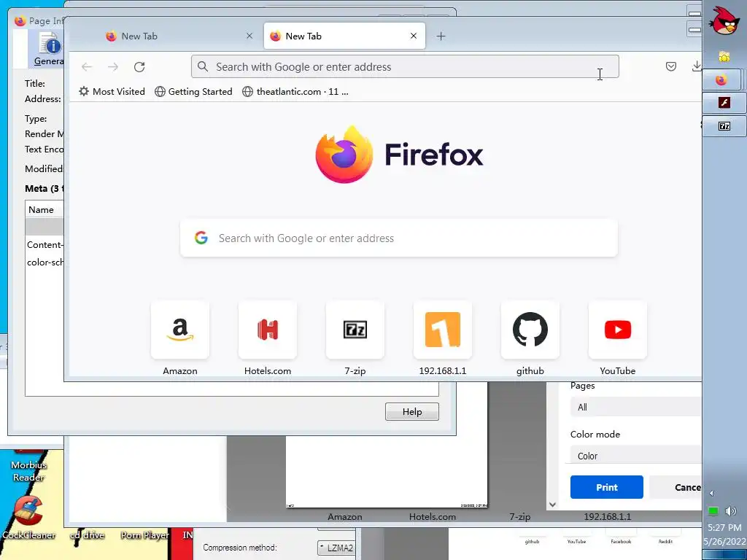Click the 5:27 PM taskbar clock
The width and height of the screenshot is (747, 560).
724,527
